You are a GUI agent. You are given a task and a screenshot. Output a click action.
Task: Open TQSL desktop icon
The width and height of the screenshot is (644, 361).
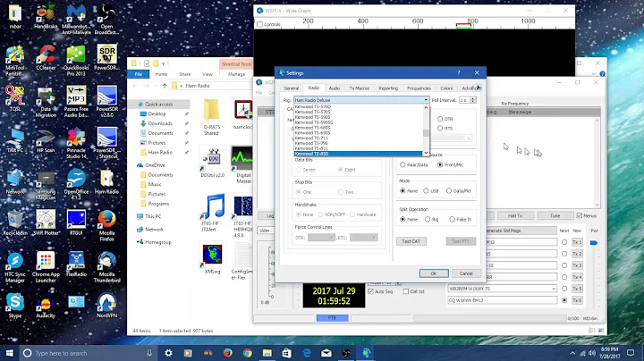tap(15, 98)
